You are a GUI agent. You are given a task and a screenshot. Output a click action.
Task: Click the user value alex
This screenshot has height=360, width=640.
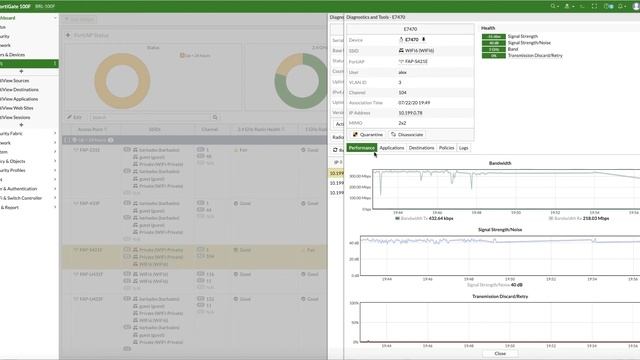[402, 72]
